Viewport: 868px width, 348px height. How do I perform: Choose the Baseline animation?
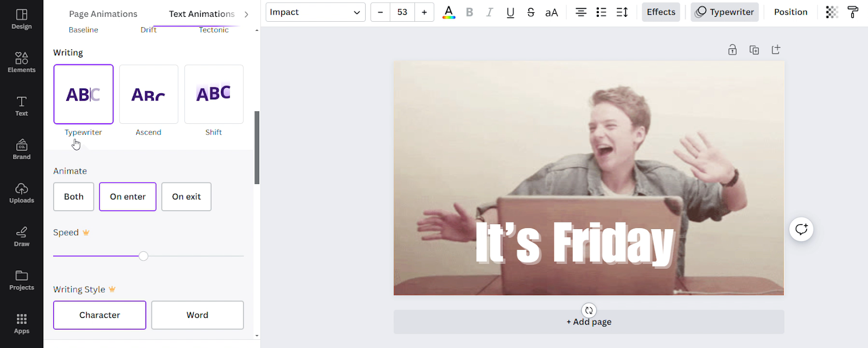coord(84,30)
